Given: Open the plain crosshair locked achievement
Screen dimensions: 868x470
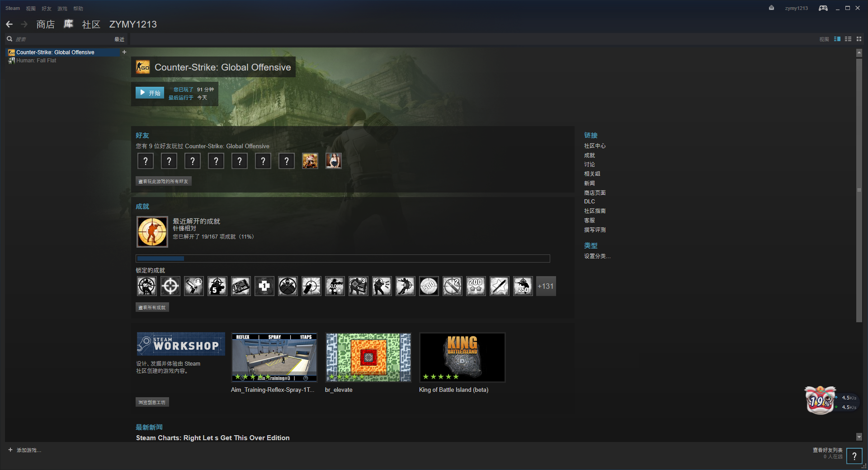Looking at the screenshot, I should pos(170,286).
